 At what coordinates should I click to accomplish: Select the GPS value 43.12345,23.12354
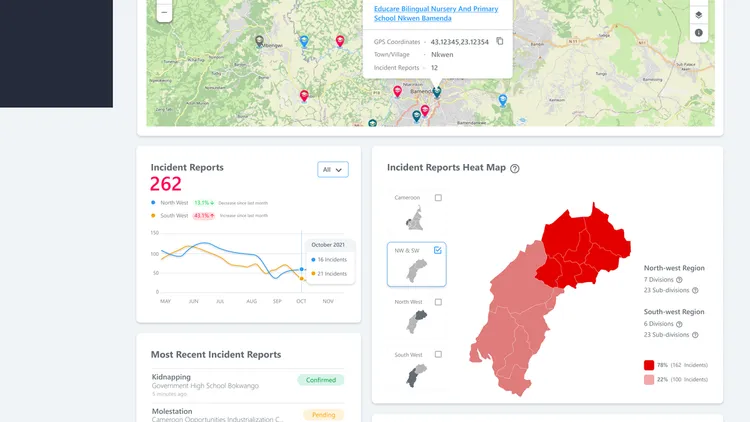point(460,42)
